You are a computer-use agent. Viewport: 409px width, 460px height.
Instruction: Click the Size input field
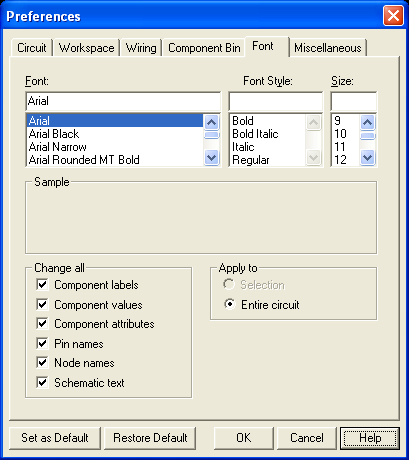(x=353, y=101)
